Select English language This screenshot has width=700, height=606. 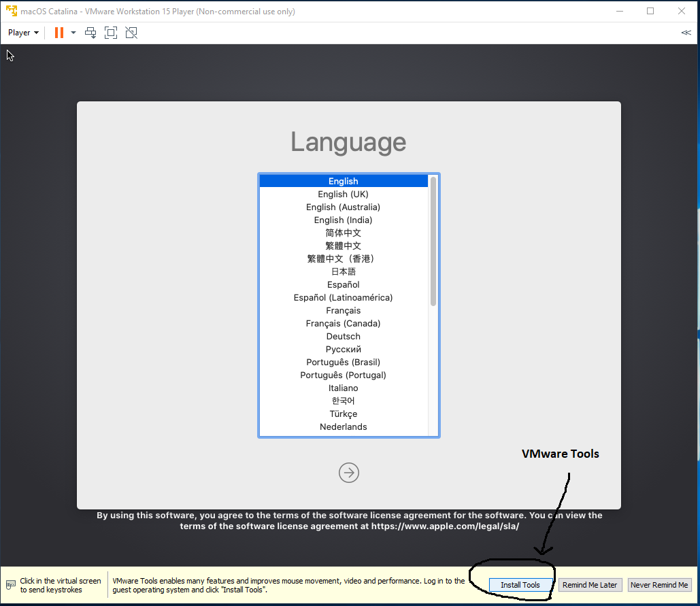coord(344,181)
